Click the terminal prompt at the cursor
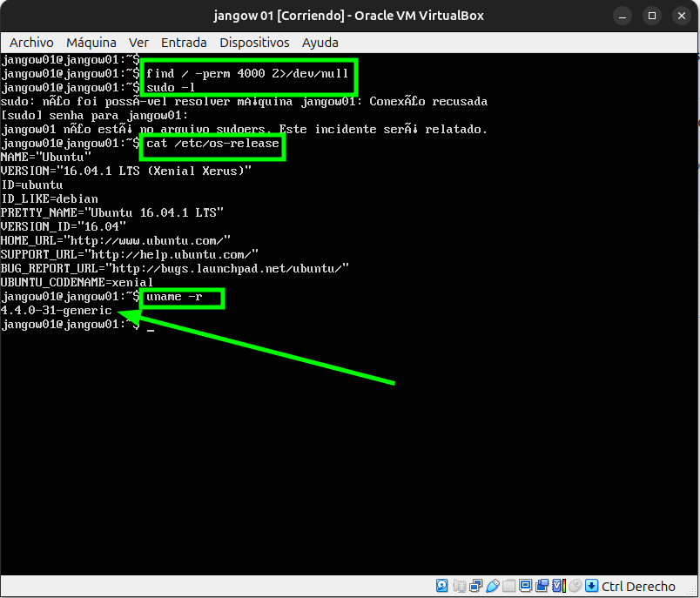 (x=150, y=326)
